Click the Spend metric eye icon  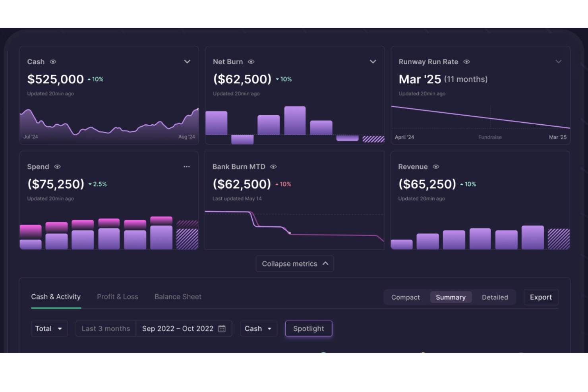tap(57, 166)
